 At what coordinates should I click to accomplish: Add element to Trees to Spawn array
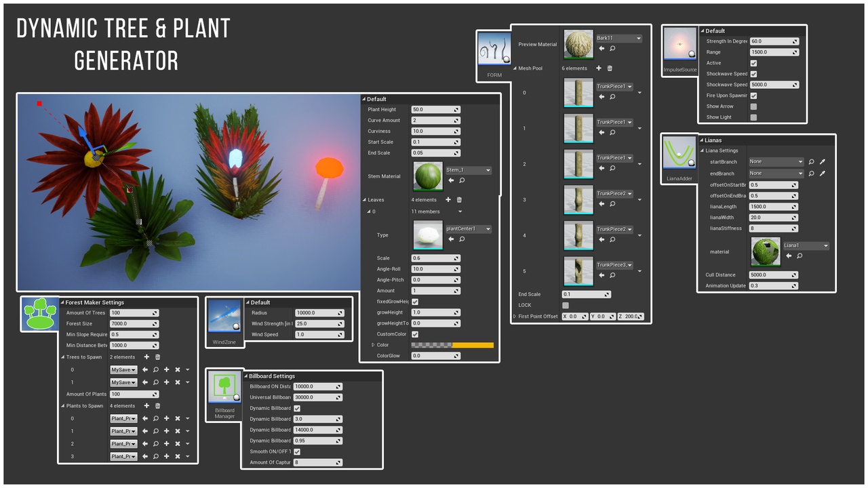pyautogui.click(x=146, y=357)
